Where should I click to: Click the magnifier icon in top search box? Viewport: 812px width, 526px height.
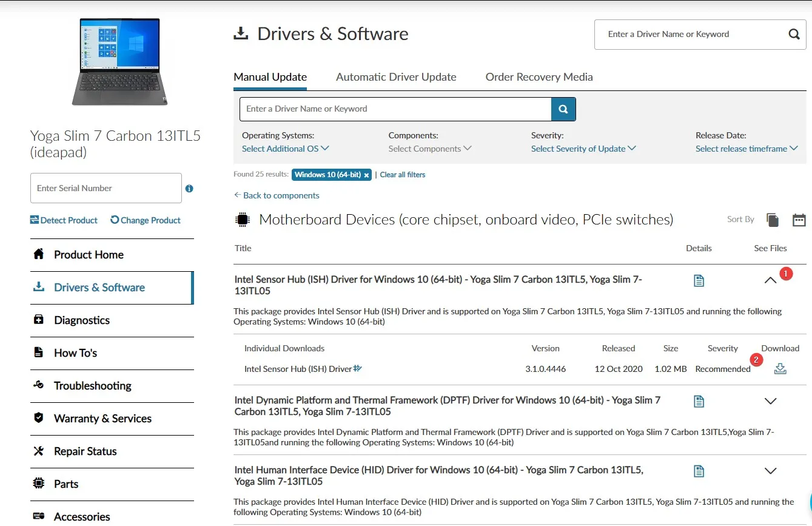(794, 34)
